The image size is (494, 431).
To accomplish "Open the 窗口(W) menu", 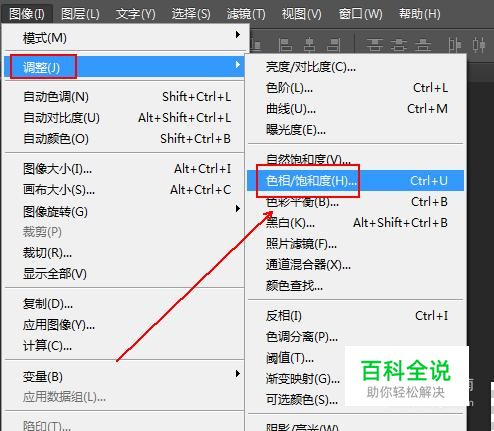I will (360, 14).
